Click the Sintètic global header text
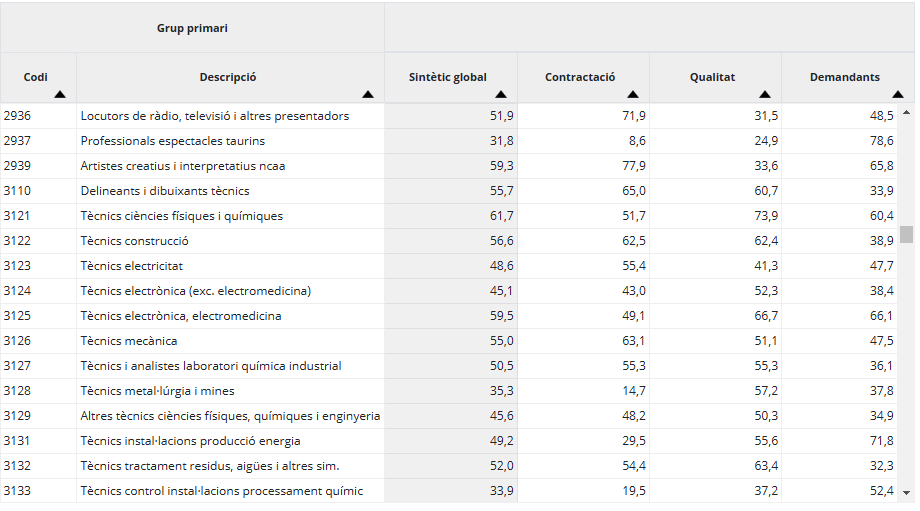The height and width of the screenshot is (511, 920). 448,77
